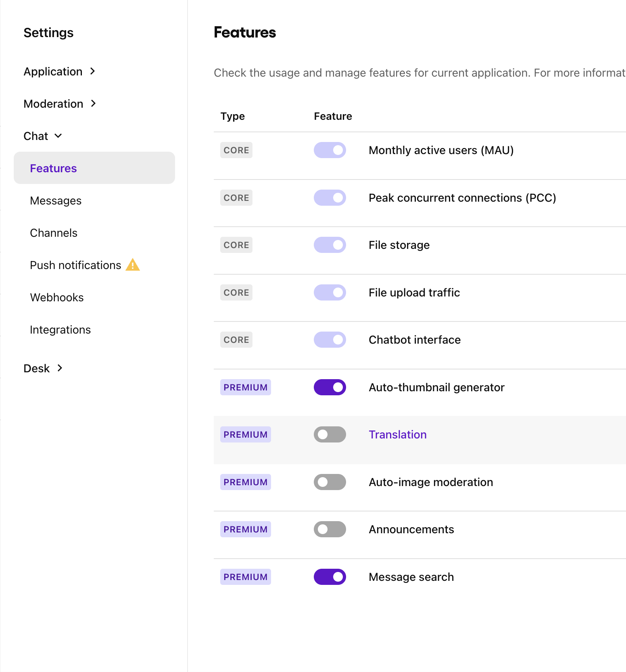Switch off Message search toggle
This screenshot has width=626, height=672.
[x=330, y=577]
